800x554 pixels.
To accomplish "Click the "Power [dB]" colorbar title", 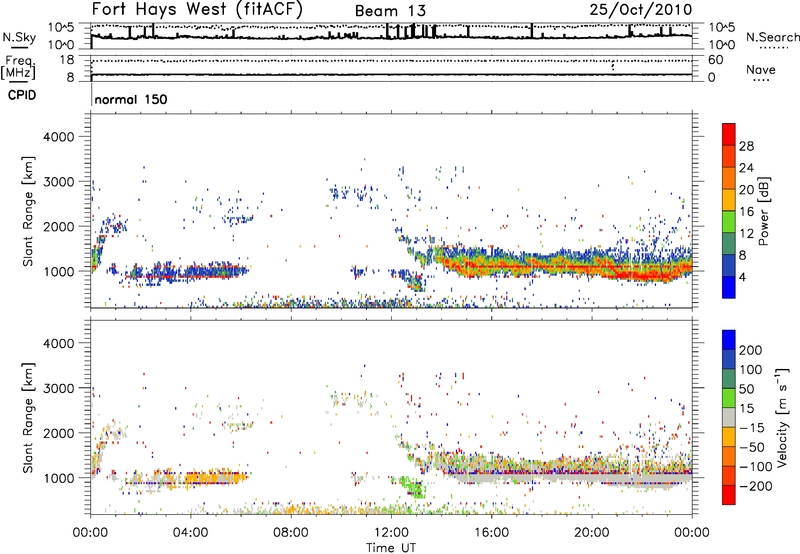I will click(763, 211).
